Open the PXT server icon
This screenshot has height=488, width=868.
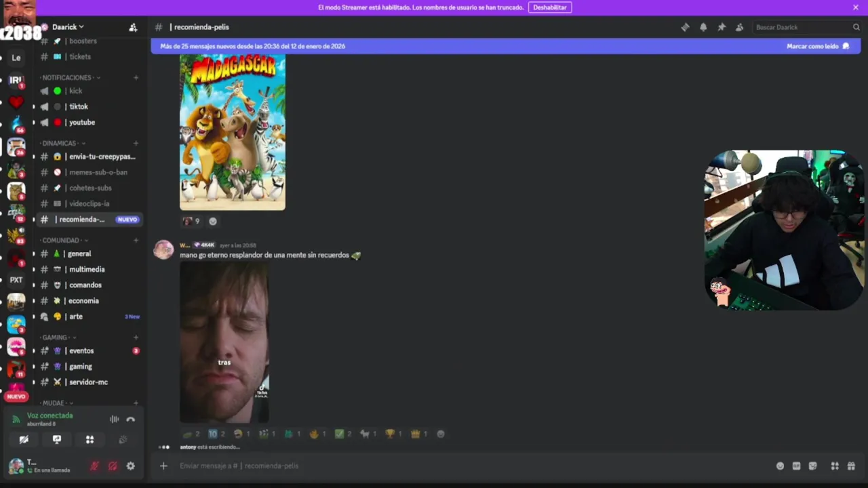(16, 280)
